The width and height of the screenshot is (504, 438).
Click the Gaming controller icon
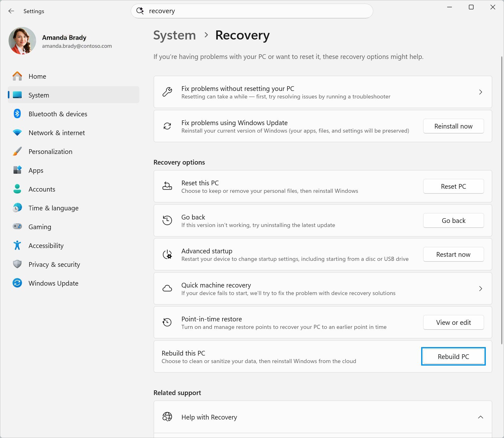pyautogui.click(x=17, y=226)
